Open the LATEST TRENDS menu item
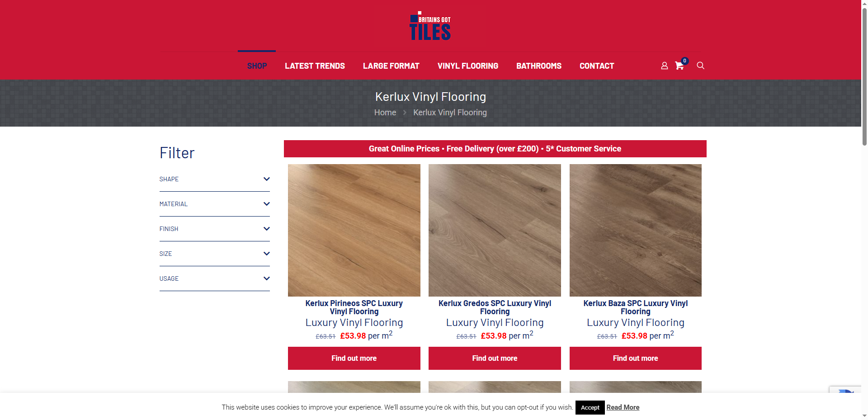 pos(315,66)
